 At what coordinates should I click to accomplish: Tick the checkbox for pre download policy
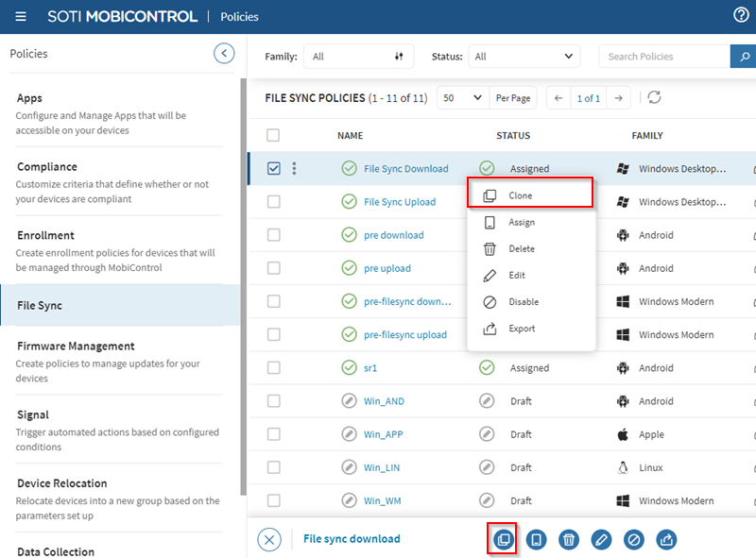[x=274, y=235]
